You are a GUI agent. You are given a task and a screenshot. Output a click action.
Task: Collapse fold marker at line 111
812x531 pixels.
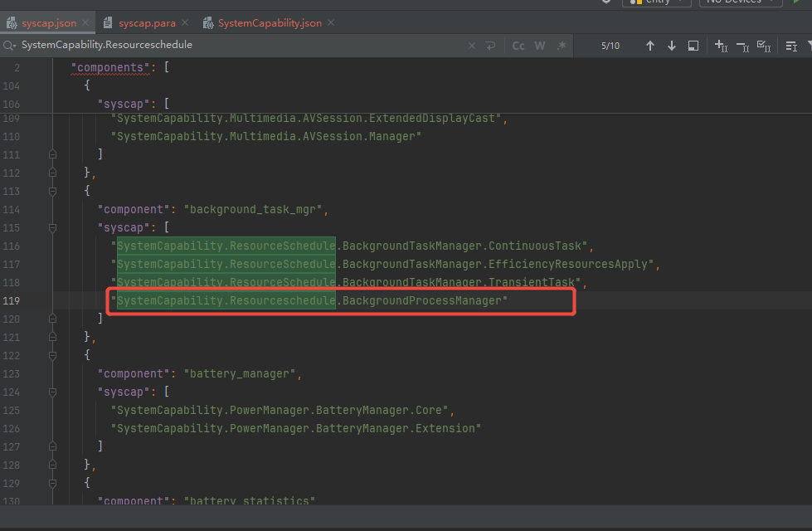pos(52,154)
